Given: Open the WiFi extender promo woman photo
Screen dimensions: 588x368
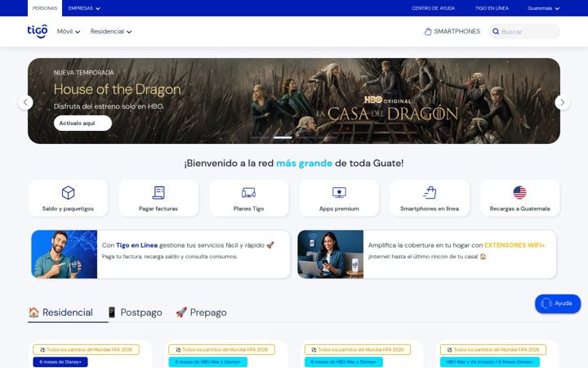Looking at the screenshot, I should tap(331, 254).
